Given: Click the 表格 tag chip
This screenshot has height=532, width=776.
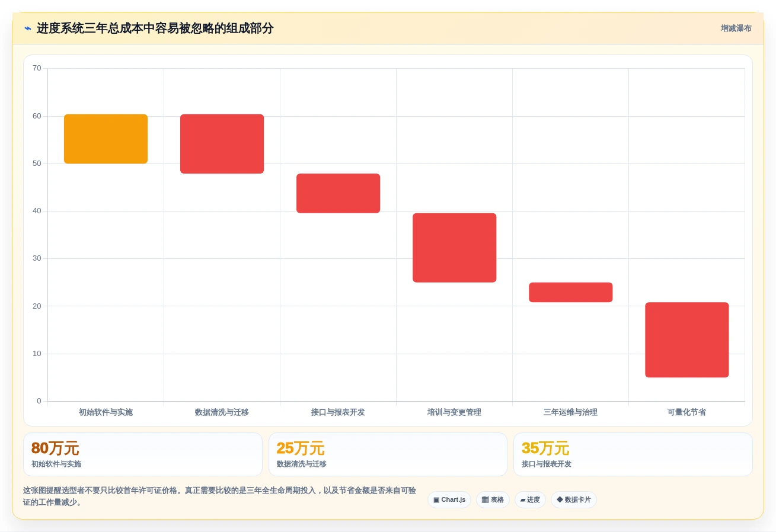Looking at the screenshot, I should coord(493,500).
